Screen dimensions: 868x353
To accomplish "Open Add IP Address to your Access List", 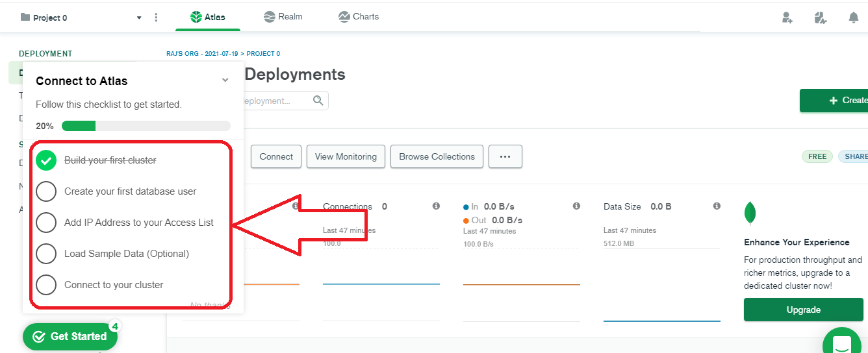I will [x=139, y=223].
